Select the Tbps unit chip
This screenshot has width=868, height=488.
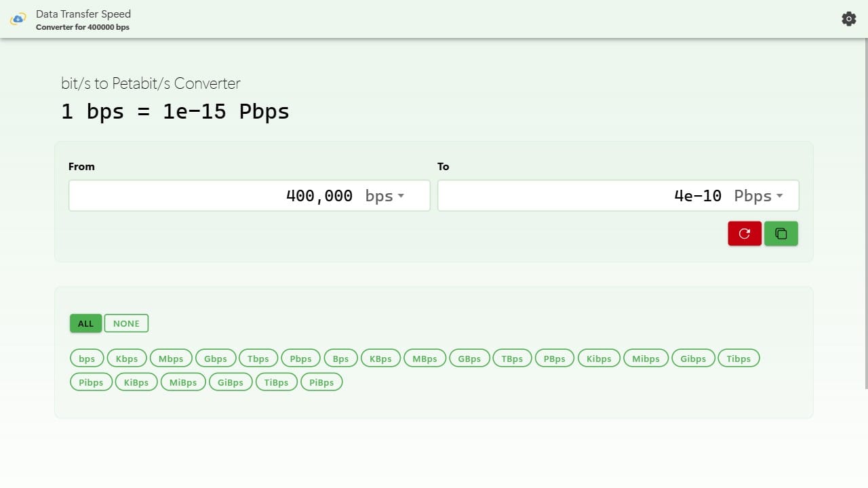pos(258,358)
